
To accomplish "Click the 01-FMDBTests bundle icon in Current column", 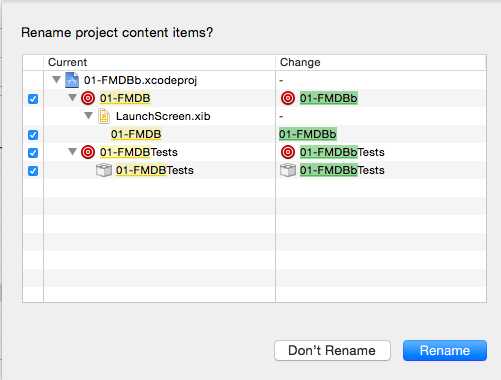I will pos(104,170).
